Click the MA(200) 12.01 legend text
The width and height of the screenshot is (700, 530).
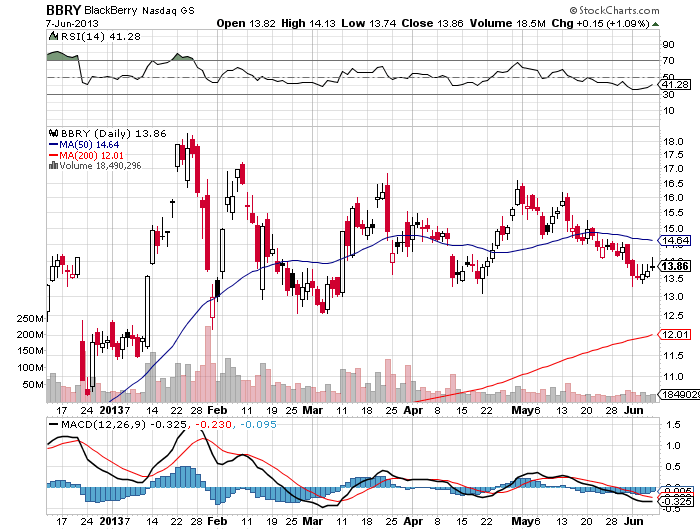[x=92, y=155]
